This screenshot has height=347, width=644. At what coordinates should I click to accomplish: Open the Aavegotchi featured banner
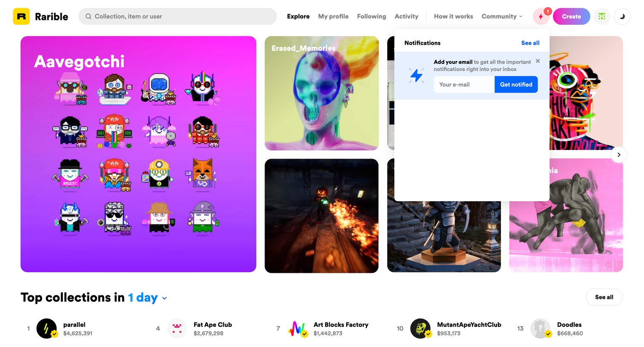[x=138, y=154]
